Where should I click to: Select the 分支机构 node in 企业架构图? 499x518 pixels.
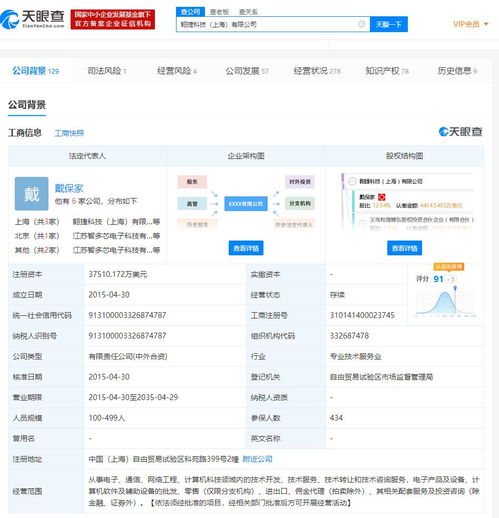(300, 203)
